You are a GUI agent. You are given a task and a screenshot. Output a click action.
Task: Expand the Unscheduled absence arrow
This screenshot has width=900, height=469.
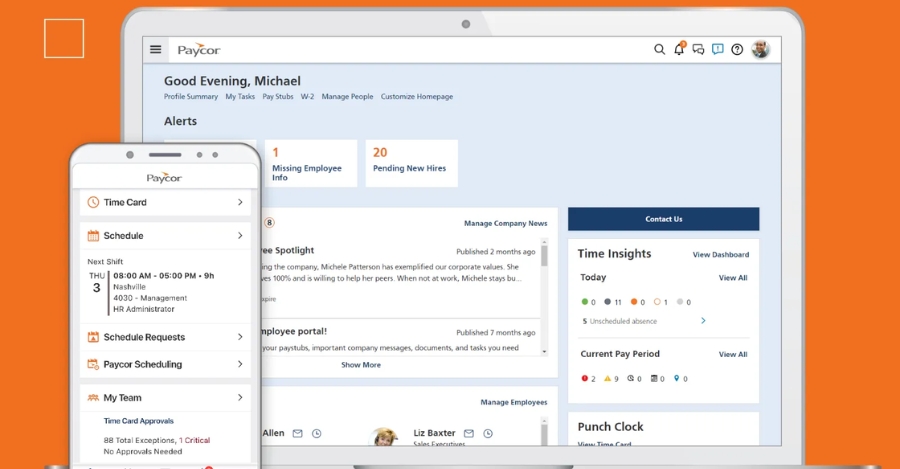tap(703, 321)
